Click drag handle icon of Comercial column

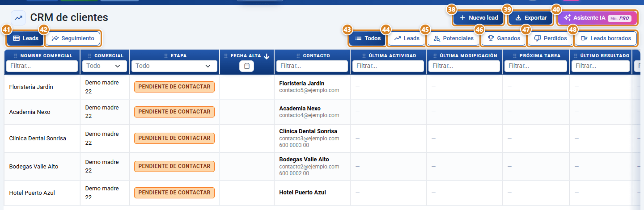pos(89,56)
